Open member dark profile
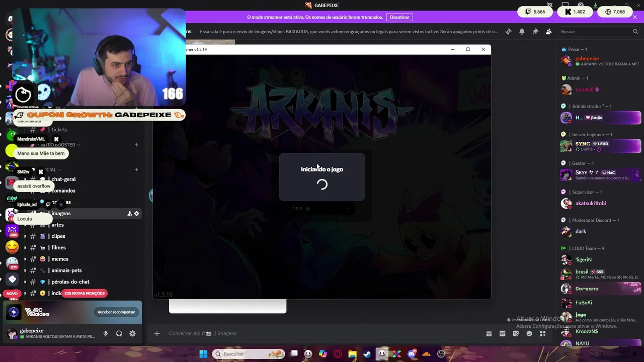This screenshot has height=362, width=644. point(601,232)
